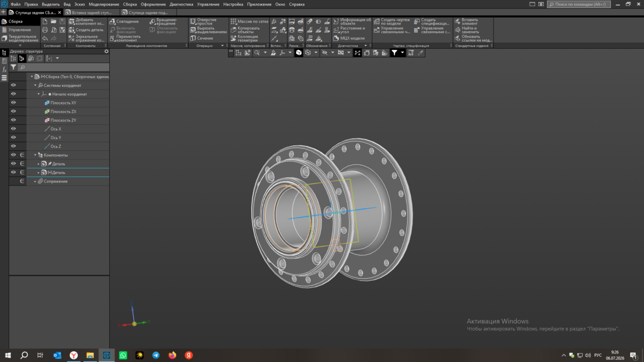Click the tree search field

[63, 67]
